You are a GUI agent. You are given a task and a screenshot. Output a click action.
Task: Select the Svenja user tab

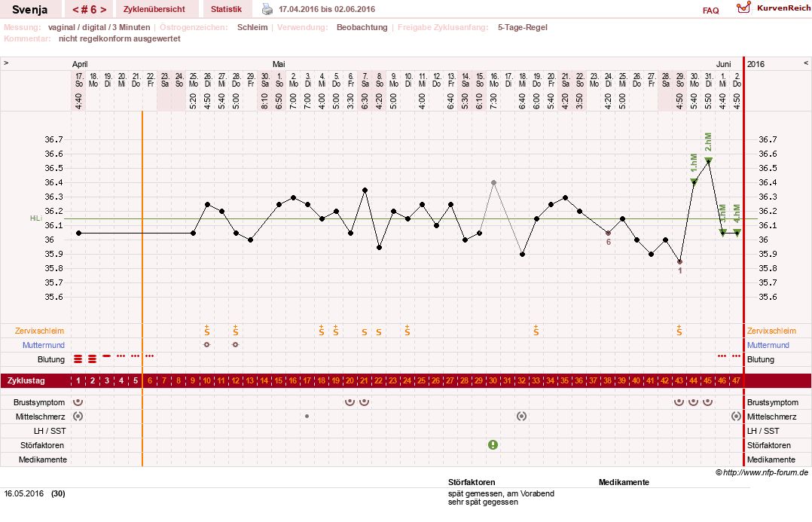click(x=29, y=9)
